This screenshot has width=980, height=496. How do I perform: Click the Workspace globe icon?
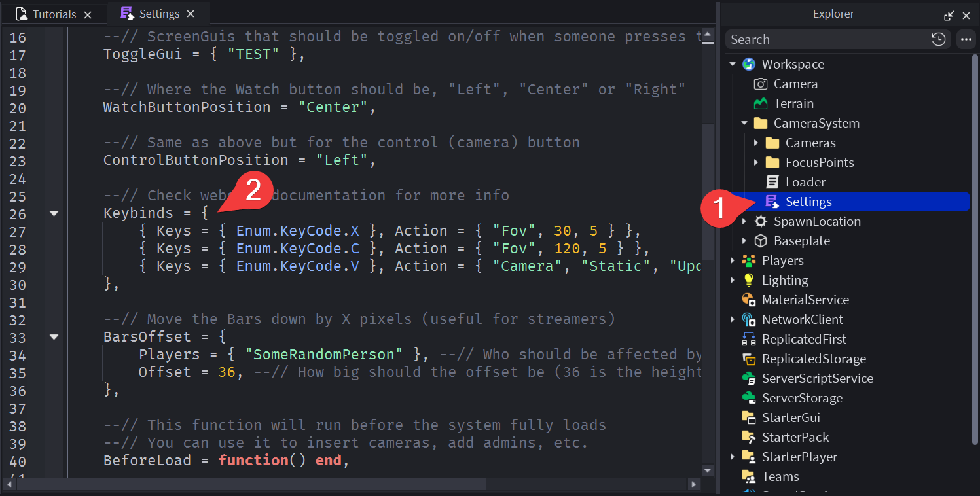[x=749, y=64]
